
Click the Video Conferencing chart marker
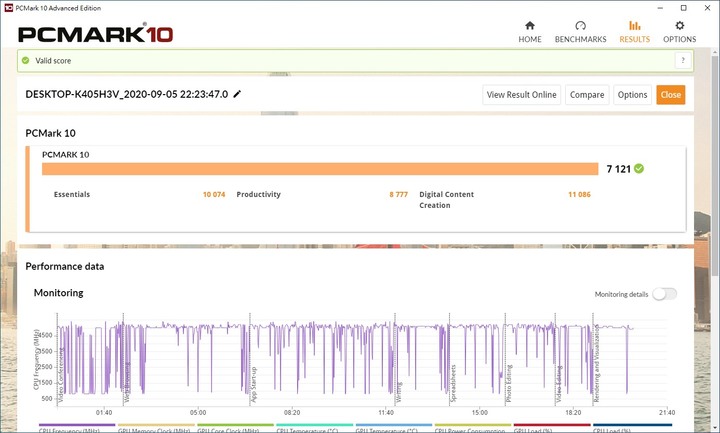[x=60, y=375]
